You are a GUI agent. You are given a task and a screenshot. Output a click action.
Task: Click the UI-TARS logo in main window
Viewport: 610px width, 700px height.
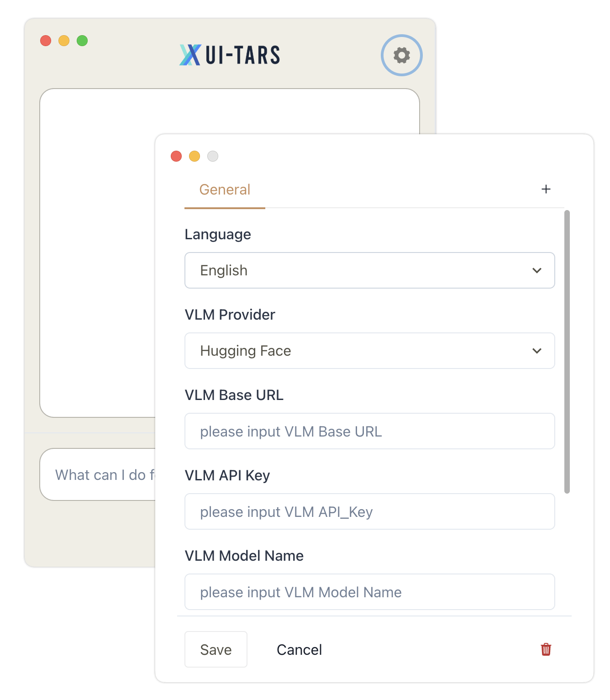(x=230, y=55)
